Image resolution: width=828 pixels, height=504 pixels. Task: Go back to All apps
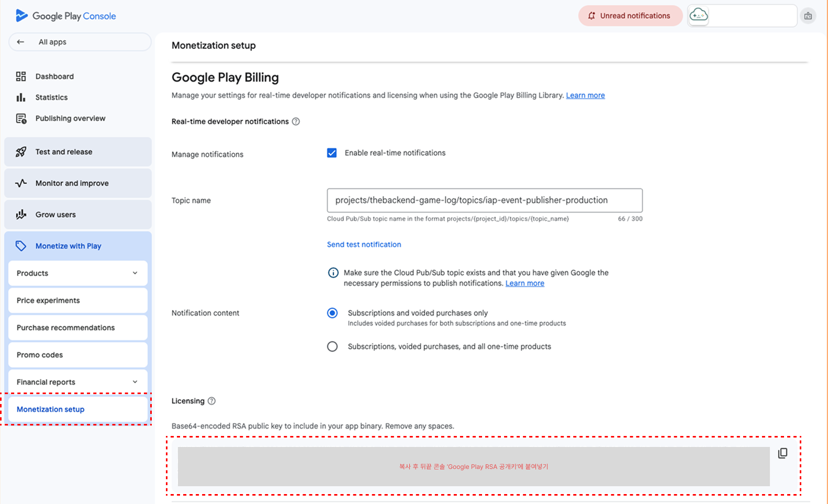pyautogui.click(x=80, y=42)
